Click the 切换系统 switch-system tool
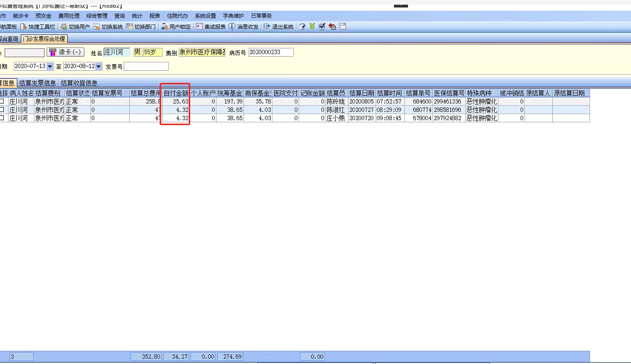631x364 pixels. (108, 27)
